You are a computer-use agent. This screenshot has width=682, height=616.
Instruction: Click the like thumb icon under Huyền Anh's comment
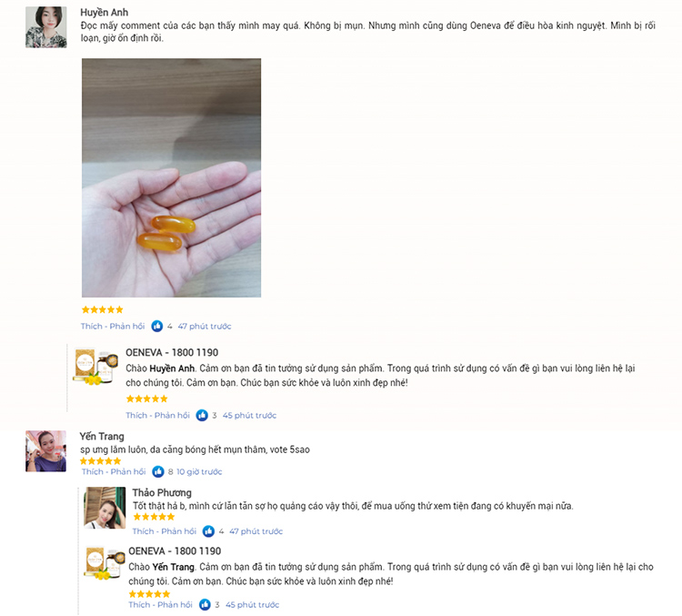(157, 326)
